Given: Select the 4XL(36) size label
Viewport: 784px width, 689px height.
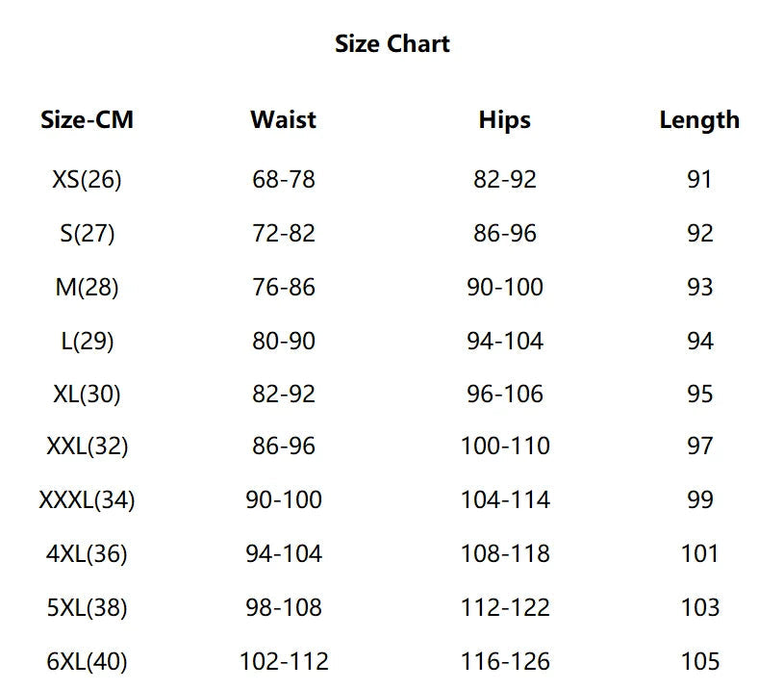Looking at the screenshot, I should pyautogui.click(x=87, y=554).
